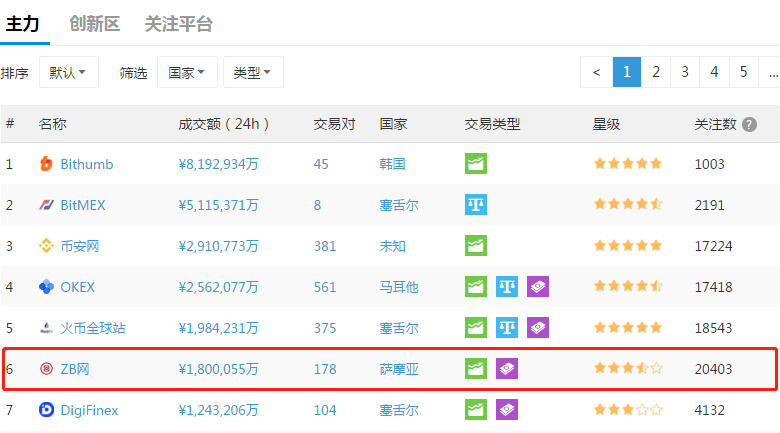
Task: Click the 交易对 column header
Action: (x=334, y=124)
